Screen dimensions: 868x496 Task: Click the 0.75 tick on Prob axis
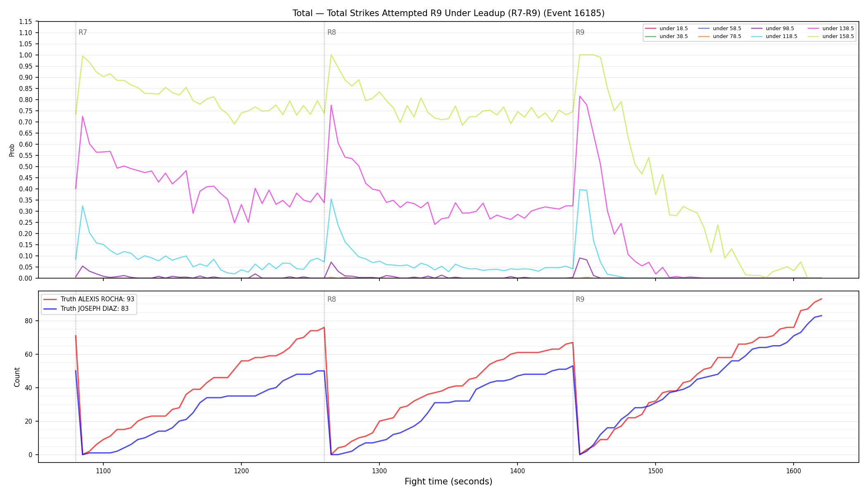coord(26,111)
